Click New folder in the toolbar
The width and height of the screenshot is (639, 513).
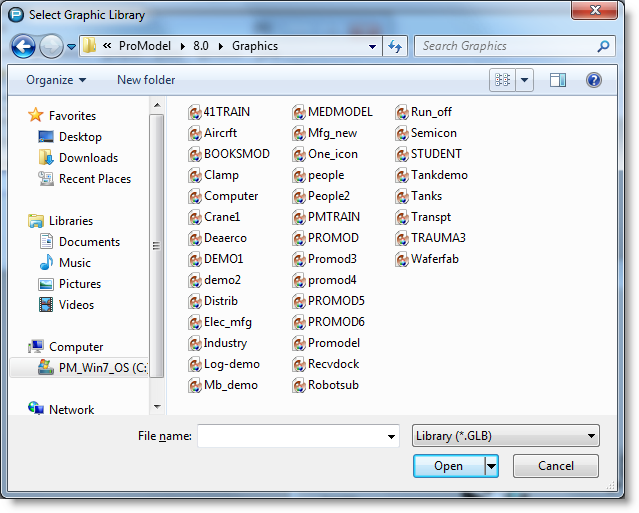point(146,80)
